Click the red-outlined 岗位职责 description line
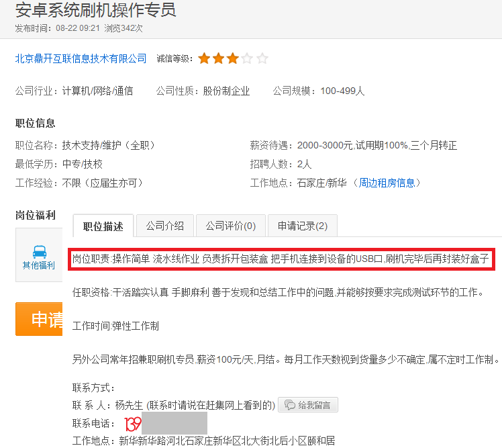The height and width of the screenshot is (448, 502). pos(281,259)
